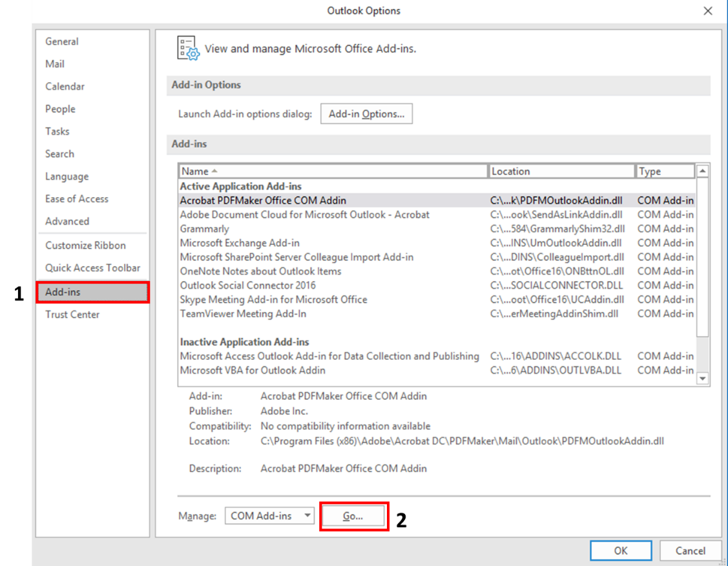Select Outlook Social Connector 2016 row
728x566 pixels.
437,286
